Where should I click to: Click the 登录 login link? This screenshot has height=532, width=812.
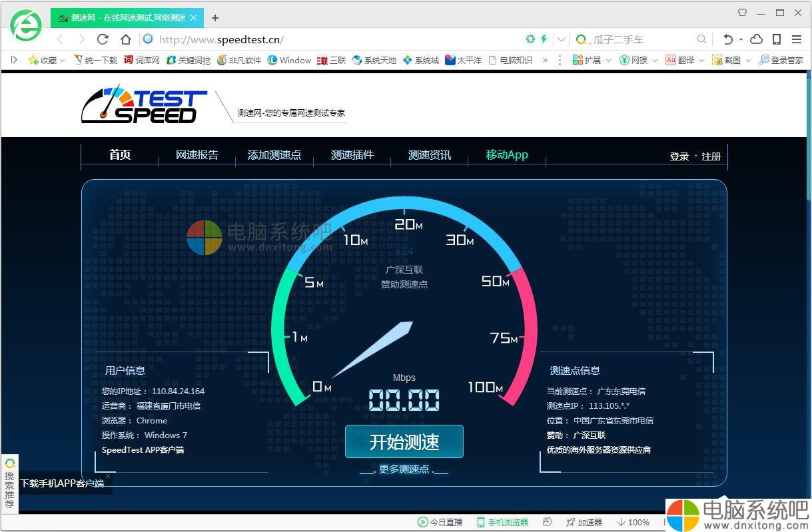pos(679,156)
